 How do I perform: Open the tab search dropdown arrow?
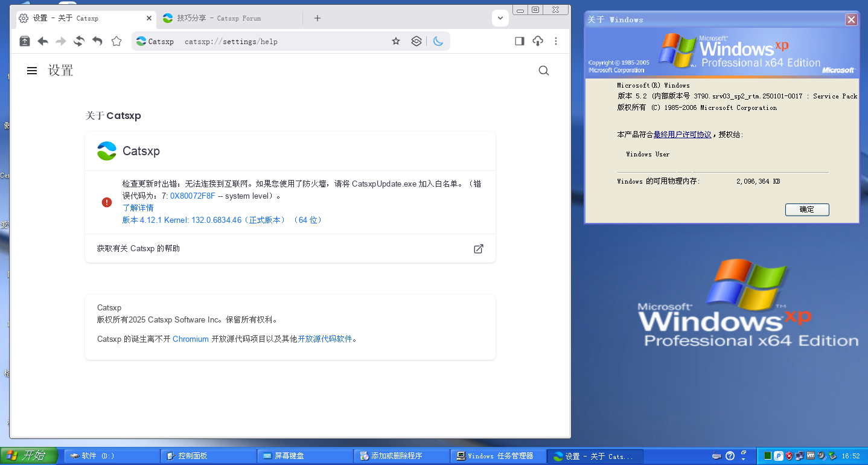(500, 18)
